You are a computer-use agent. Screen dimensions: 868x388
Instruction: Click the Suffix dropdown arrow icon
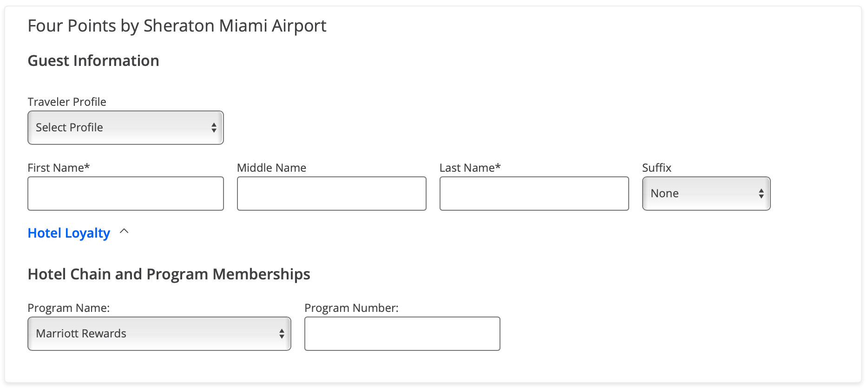(x=761, y=194)
